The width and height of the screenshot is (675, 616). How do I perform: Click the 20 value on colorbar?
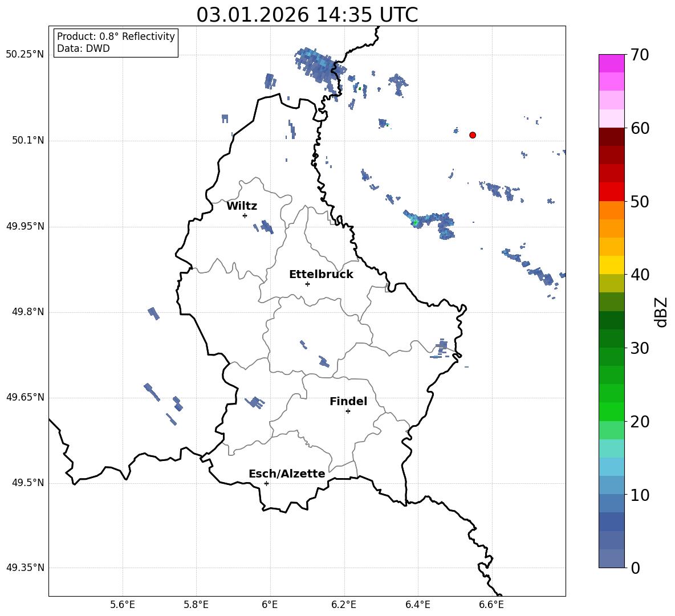point(640,421)
